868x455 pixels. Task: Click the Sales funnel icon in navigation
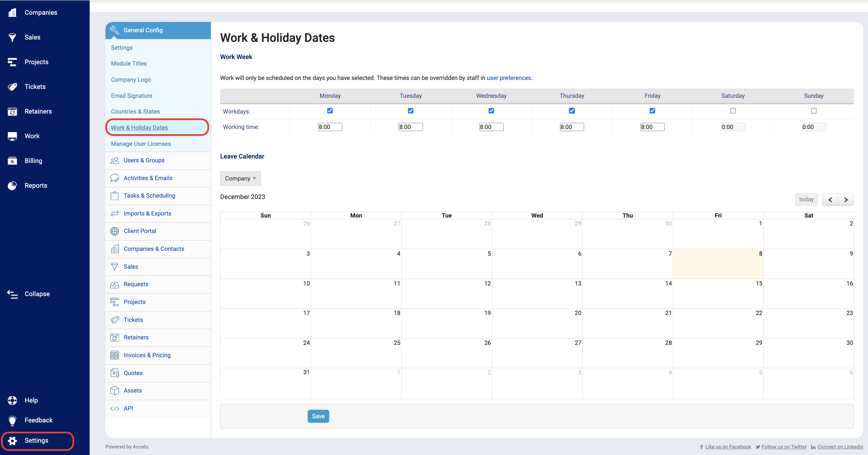pos(12,37)
